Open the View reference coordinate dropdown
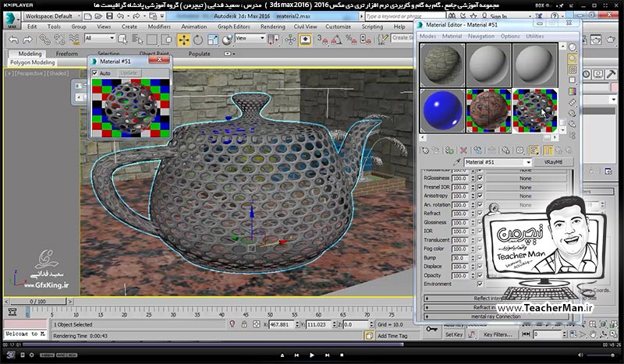The width and height of the screenshot is (624, 364). [x=250, y=38]
